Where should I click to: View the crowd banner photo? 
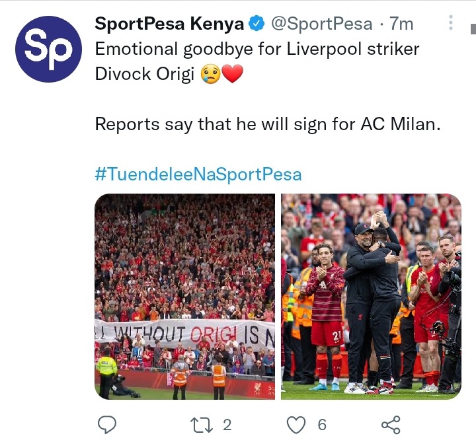pyautogui.click(x=185, y=297)
